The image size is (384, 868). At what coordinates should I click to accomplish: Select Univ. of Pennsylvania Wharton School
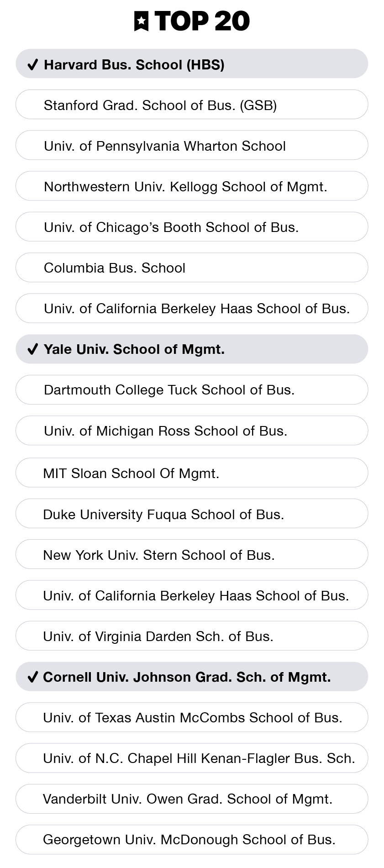(x=192, y=145)
